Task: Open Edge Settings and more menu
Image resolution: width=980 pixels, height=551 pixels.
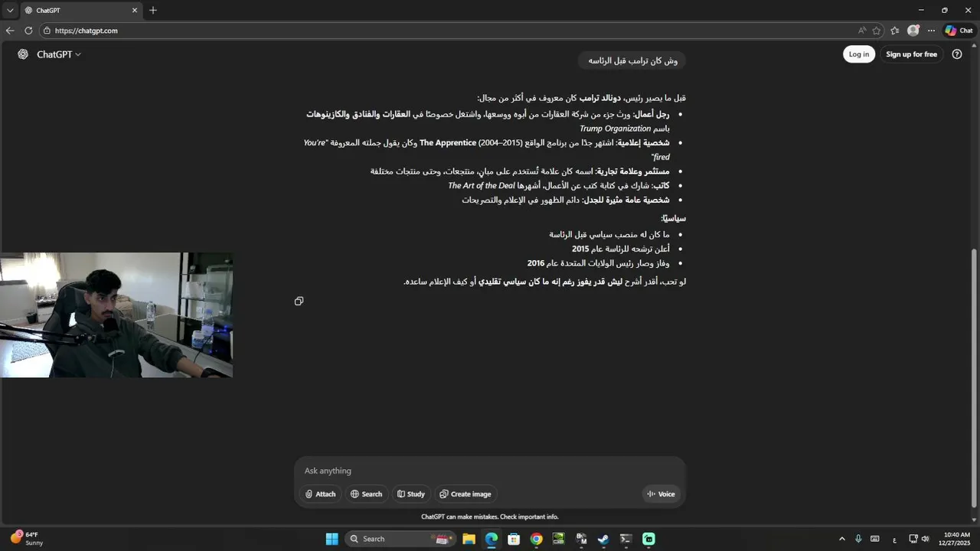Action: click(931, 31)
